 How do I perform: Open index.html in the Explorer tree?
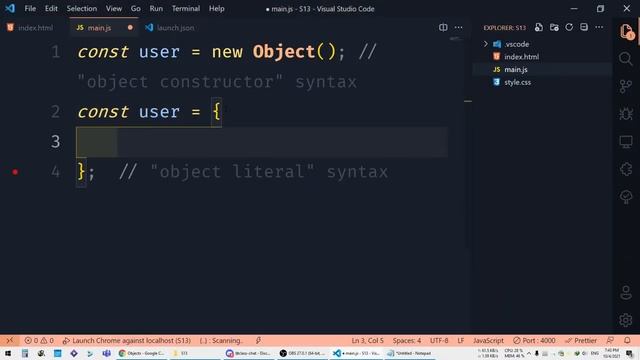pos(521,57)
